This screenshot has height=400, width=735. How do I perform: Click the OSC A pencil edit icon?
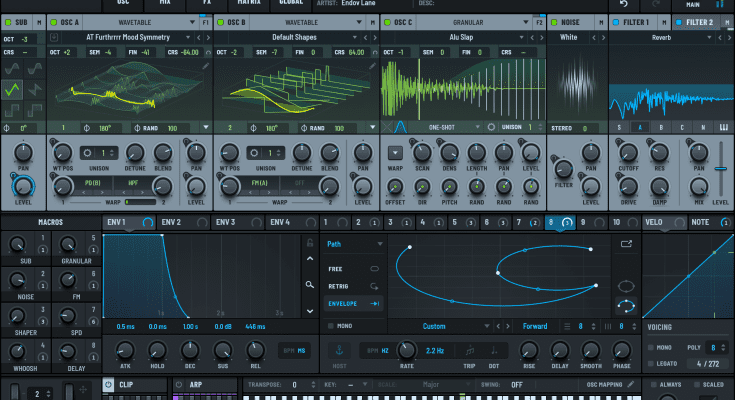(205, 66)
